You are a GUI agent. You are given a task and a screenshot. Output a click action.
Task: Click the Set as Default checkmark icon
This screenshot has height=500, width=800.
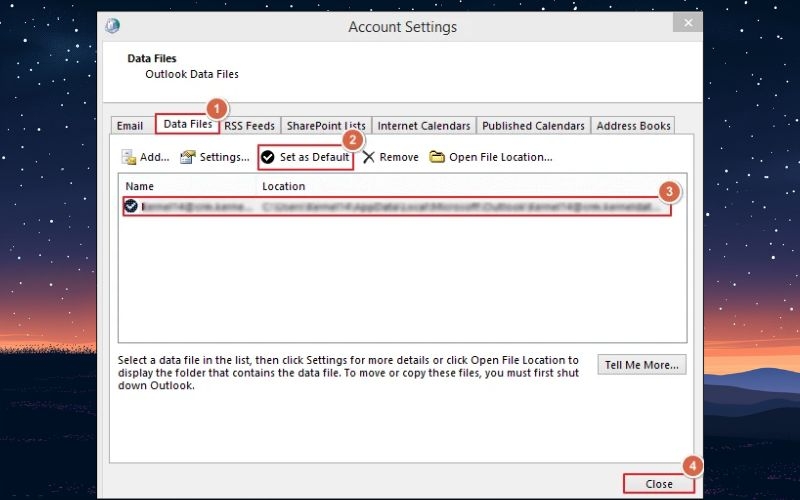[x=267, y=157]
